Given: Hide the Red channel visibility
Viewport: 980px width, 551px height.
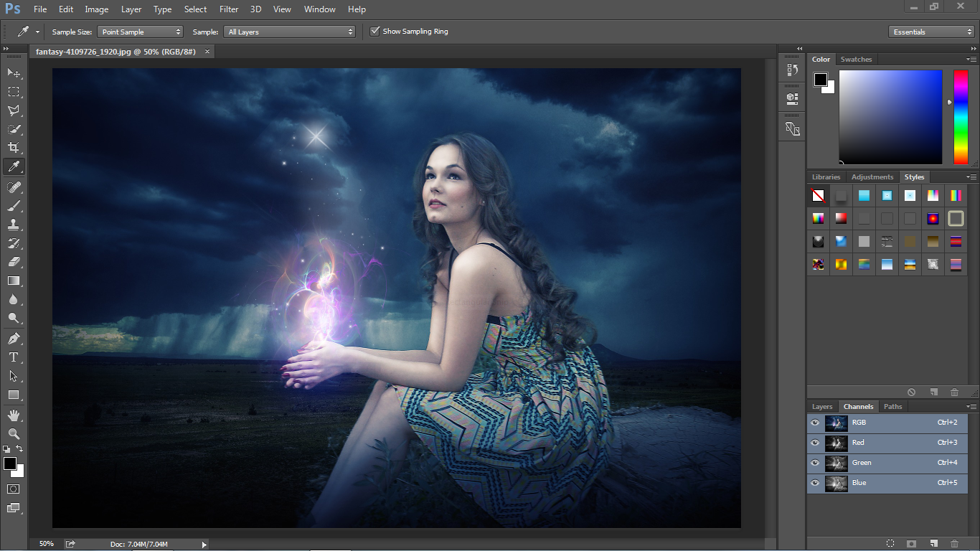Looking at the screenshot, I should (815, 443).
